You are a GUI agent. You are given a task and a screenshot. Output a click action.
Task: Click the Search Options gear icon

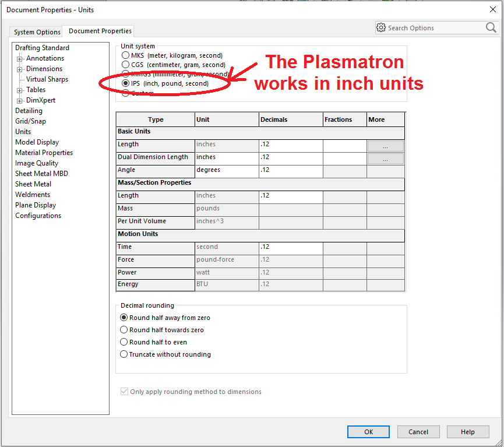pos(381,28)
